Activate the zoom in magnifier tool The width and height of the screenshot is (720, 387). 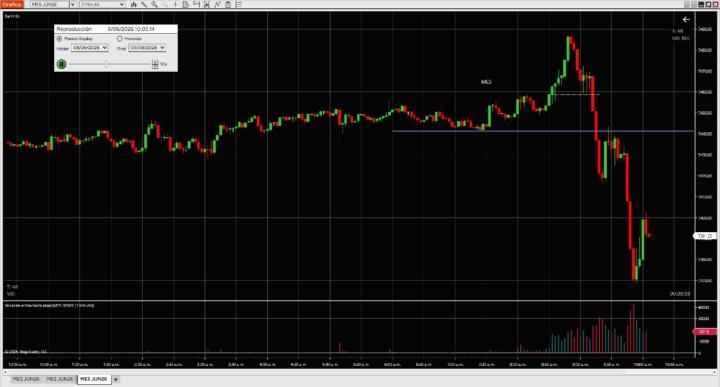click(x=154, y=4)
